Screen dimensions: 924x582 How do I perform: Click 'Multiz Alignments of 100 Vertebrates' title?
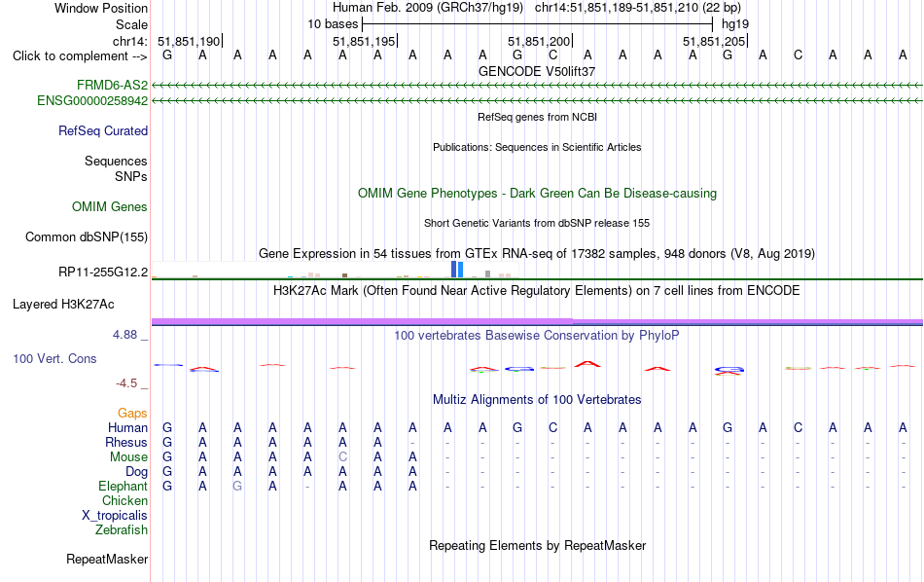click(537, 400)
